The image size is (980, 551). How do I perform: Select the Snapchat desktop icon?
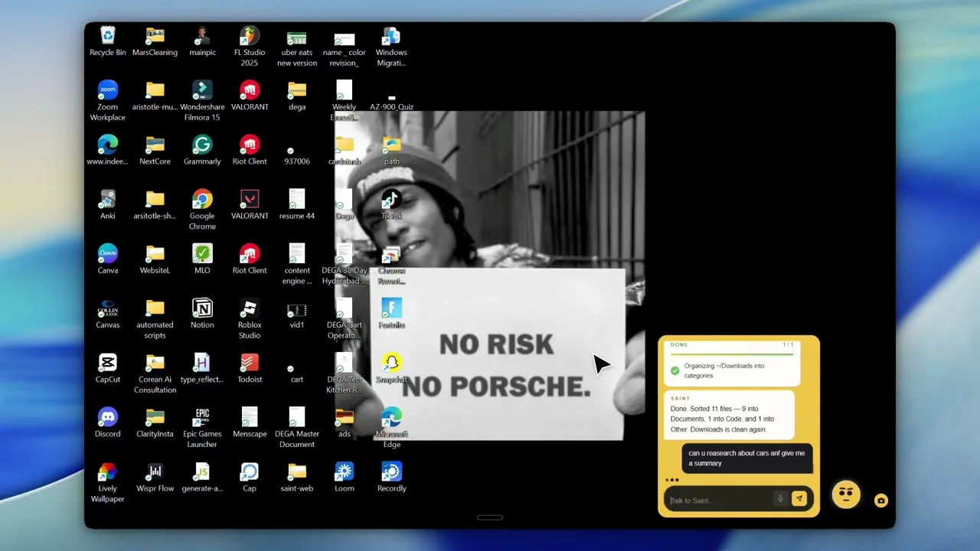click(x=392, y=367)
